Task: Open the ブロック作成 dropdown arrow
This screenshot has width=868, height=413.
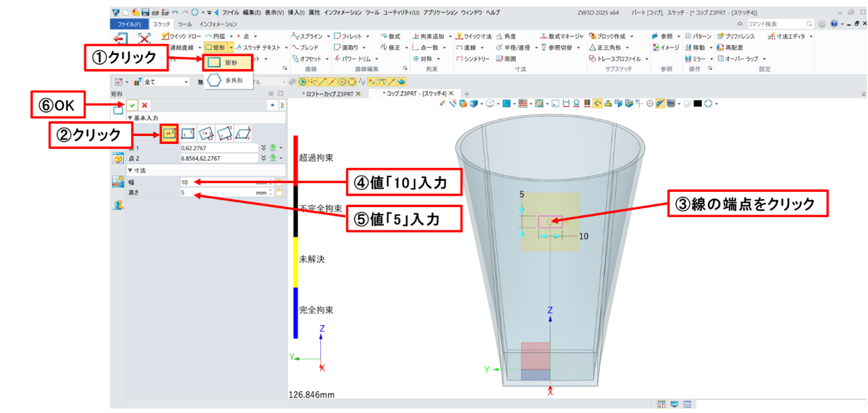Action: [x=632, y=36]
